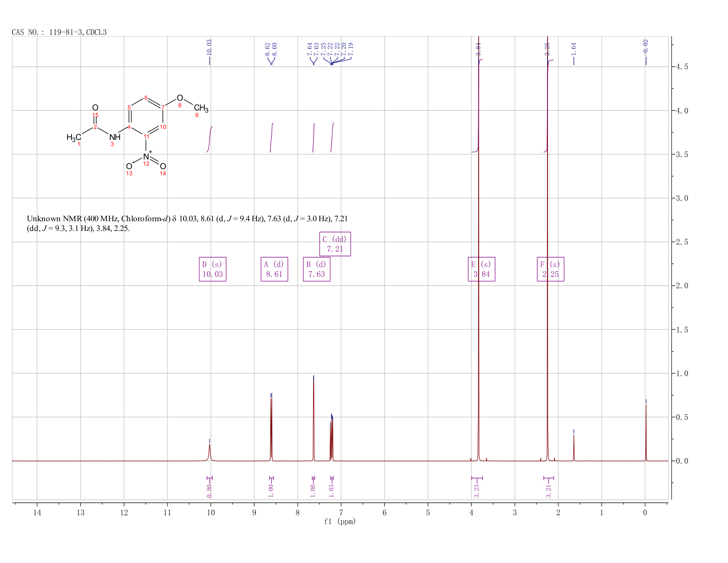
Task: Click the y-axis tick label 0.0
Action: [x=682, y=461]
